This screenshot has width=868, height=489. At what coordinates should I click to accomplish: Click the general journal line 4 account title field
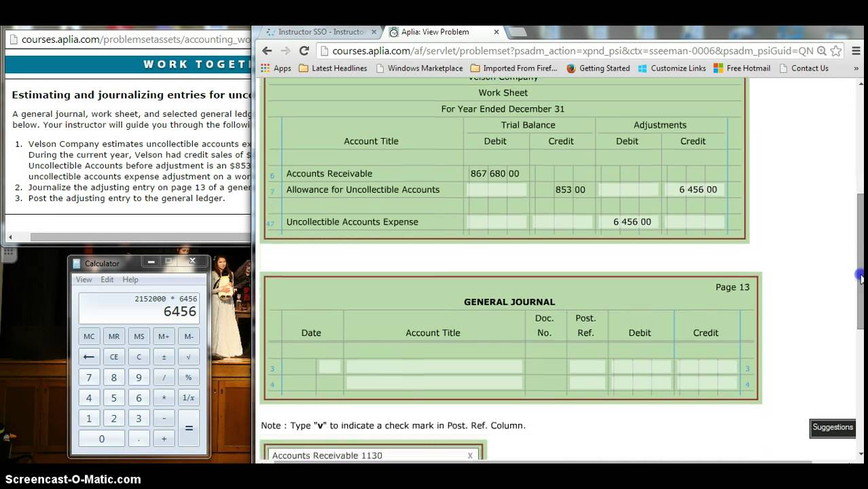pyautogui.click(x=434, y=383)
